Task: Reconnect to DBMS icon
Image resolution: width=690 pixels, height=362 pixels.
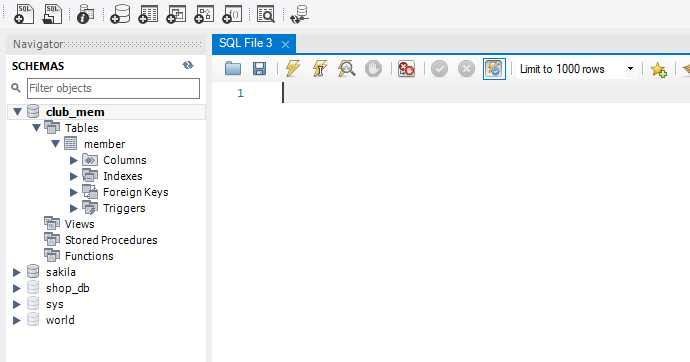Action: pyautogui.click(x=299, y=14)
